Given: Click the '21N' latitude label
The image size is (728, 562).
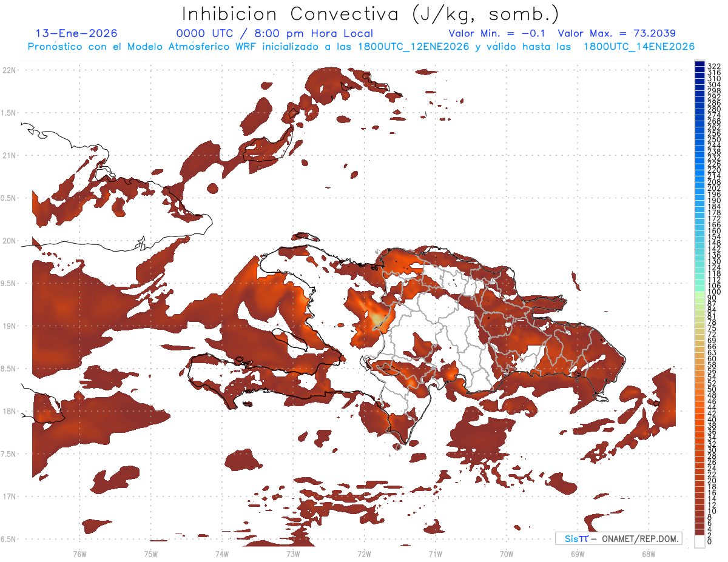Looking at the screenshot, I should 10,155.
